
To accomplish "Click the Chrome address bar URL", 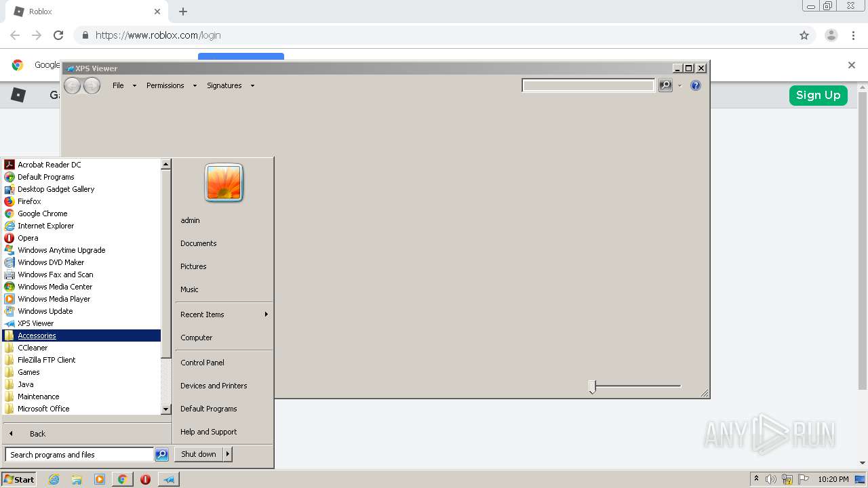I will click(x=158, y=35).
